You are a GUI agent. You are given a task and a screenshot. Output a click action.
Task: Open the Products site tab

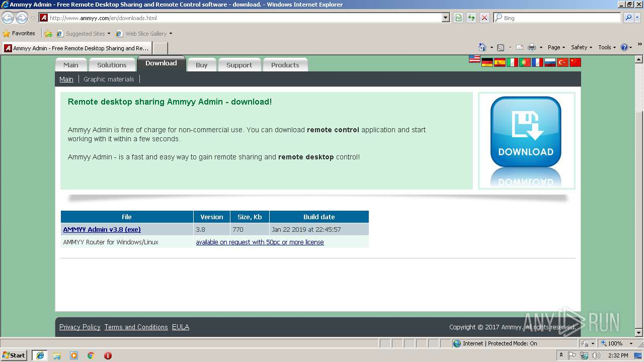click(285, 65)
